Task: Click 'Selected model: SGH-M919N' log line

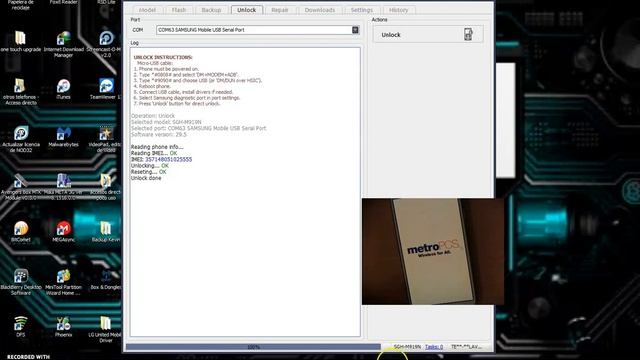Action: (x=166, y=122)
